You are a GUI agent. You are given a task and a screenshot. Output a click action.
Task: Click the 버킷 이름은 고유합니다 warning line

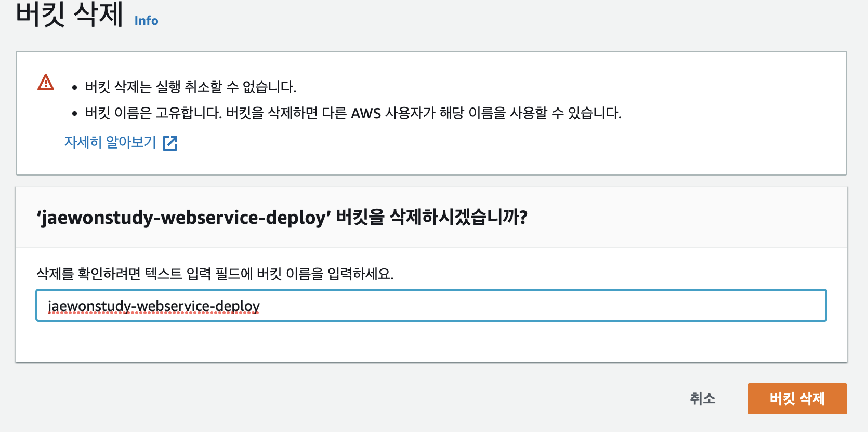(x=353, y=113)
